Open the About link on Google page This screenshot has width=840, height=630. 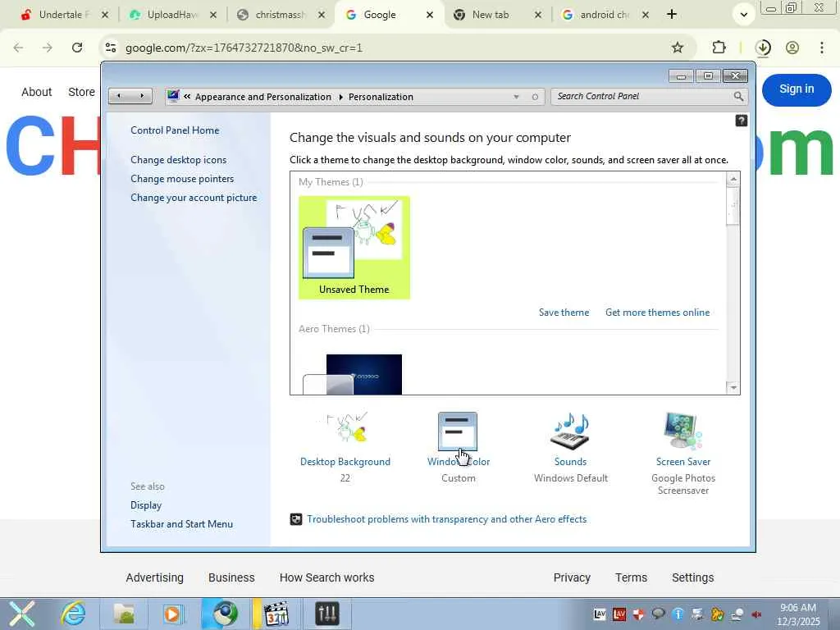tap(36, 92)
